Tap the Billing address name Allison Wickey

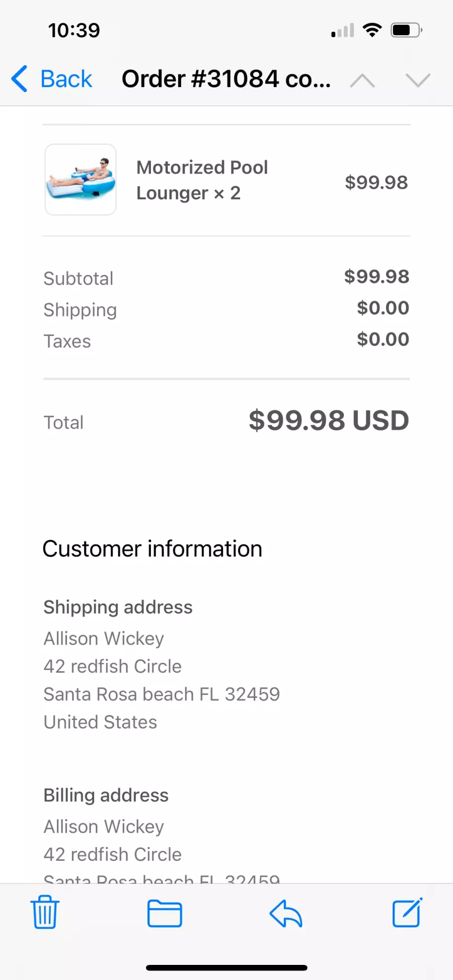104,827
